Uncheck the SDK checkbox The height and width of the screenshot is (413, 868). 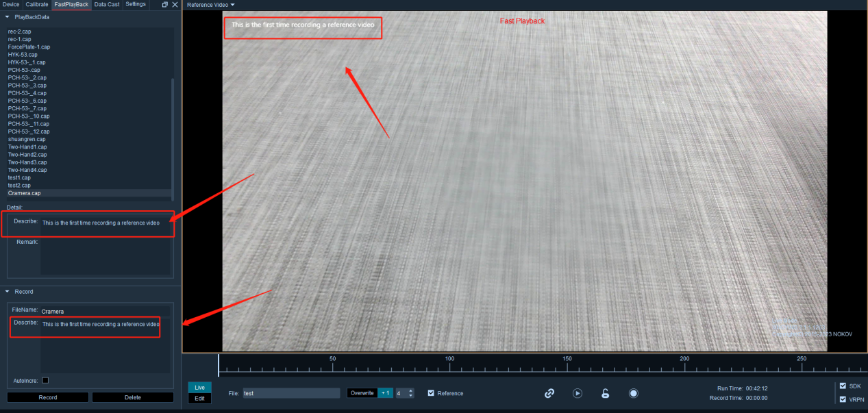843,386
